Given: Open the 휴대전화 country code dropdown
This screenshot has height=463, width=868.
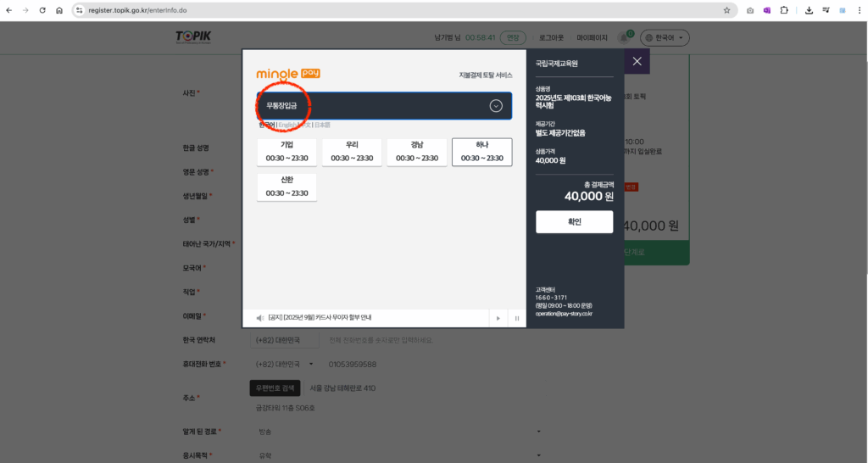Looking at the screenshot, I should click(284, 365).
